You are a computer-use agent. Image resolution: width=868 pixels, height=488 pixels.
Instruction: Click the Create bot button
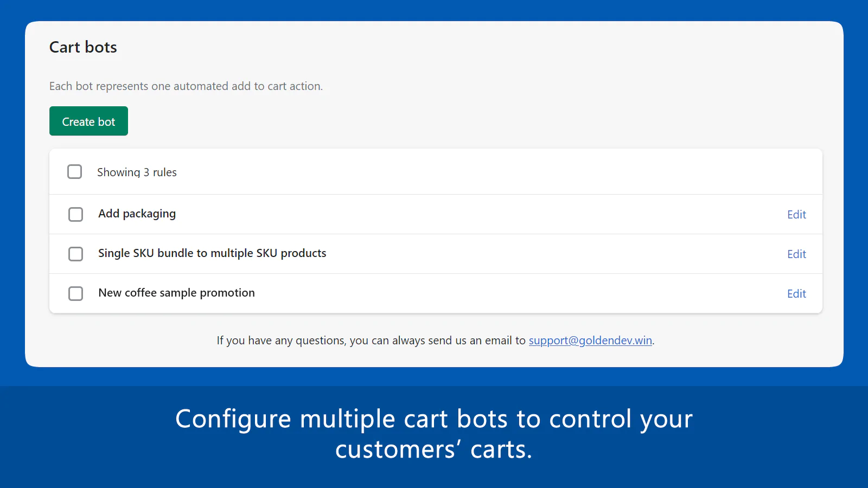tap(88, 121)
